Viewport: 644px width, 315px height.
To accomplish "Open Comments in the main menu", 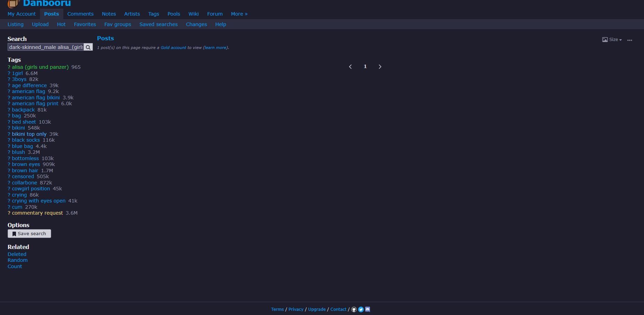I will click(x=80, y=14).
